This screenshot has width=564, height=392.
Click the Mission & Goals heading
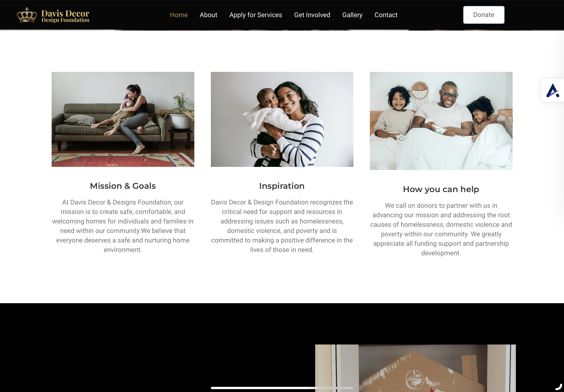pos(123,186)
